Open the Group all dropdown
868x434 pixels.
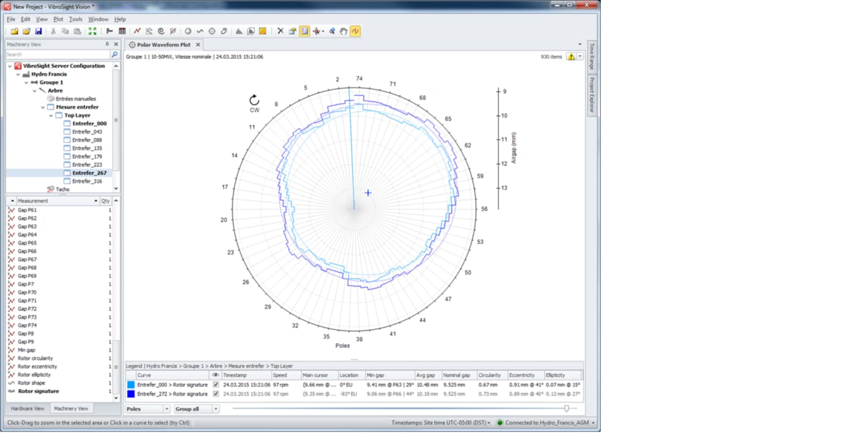[197, 409]
